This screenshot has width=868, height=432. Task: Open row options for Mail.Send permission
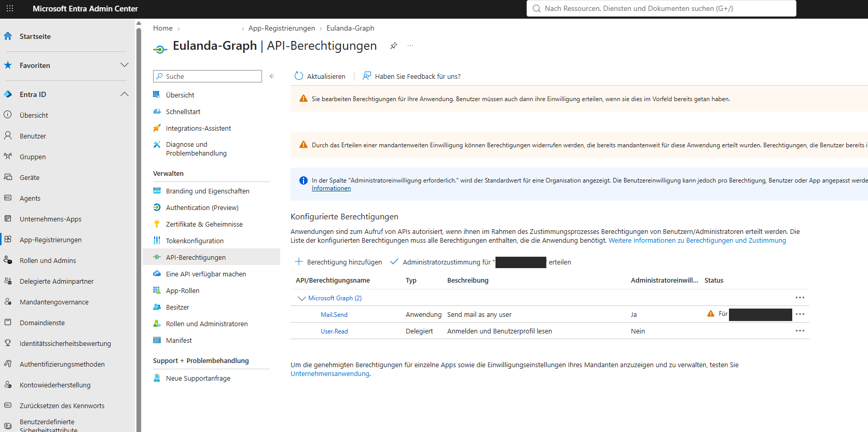[800, 314]
